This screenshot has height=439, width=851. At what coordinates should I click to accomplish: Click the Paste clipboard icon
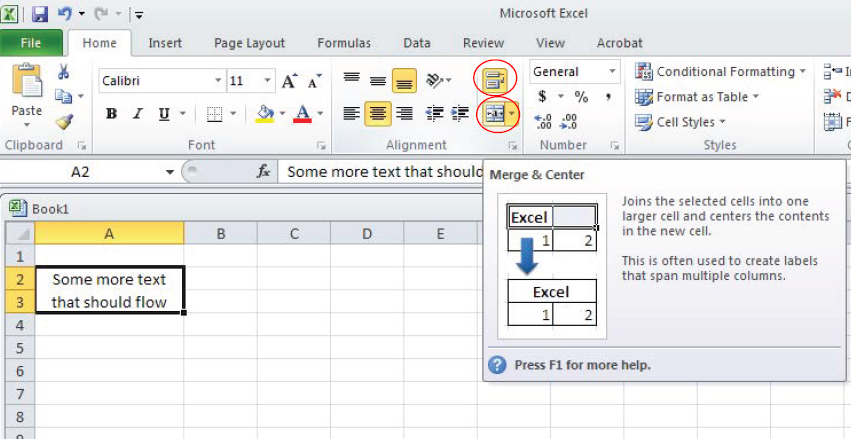pos(27,80)
